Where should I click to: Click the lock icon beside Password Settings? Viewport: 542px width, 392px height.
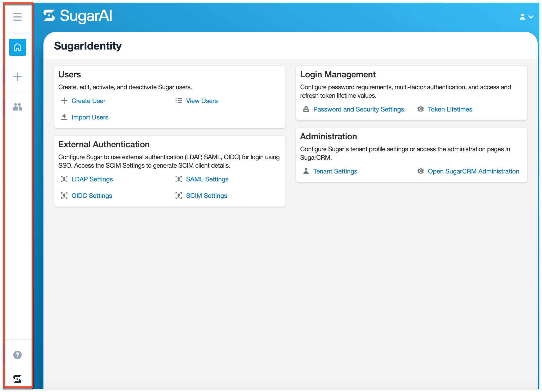point(306,109)
